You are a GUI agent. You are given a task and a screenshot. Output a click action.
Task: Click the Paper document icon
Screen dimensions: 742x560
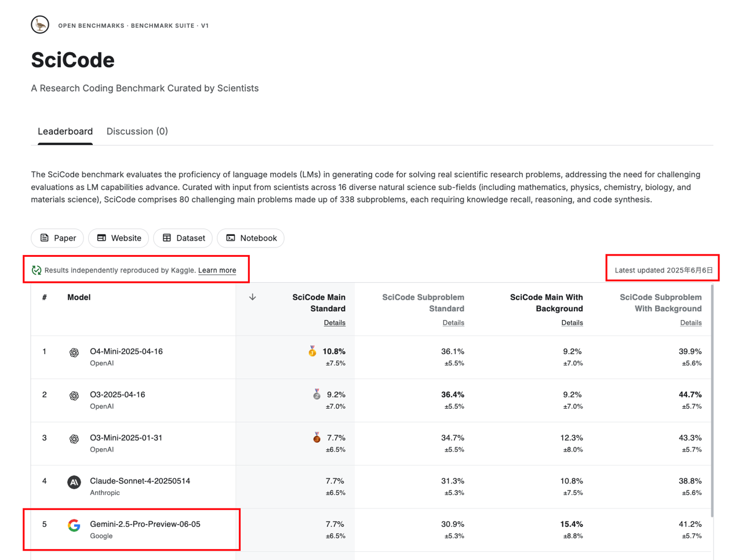click(x=45, y=238)
